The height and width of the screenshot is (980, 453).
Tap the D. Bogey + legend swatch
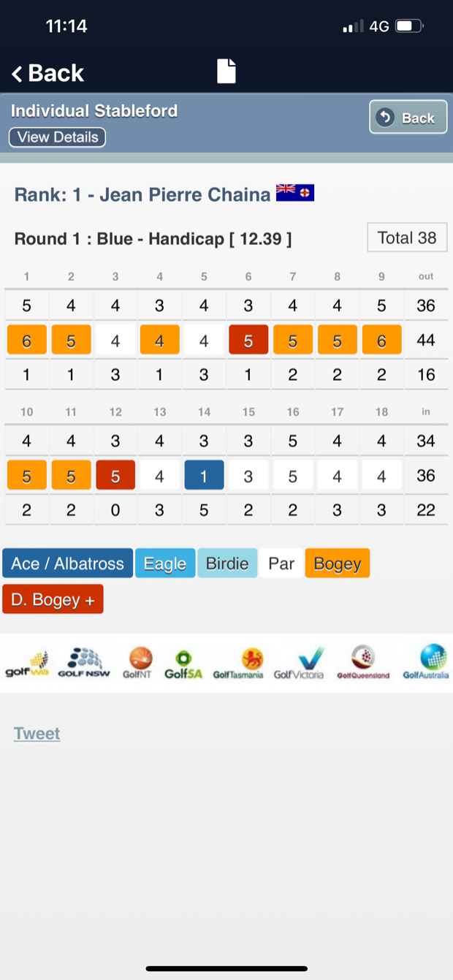[53, 599]
